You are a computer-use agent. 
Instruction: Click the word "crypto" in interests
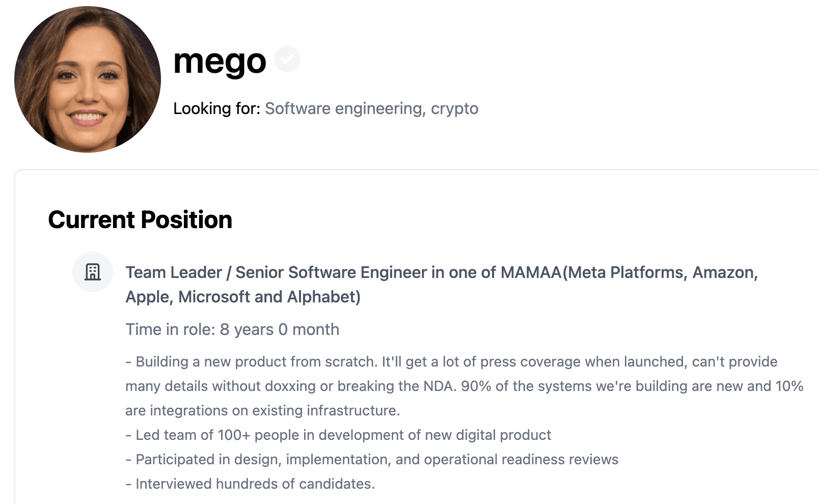454,108
